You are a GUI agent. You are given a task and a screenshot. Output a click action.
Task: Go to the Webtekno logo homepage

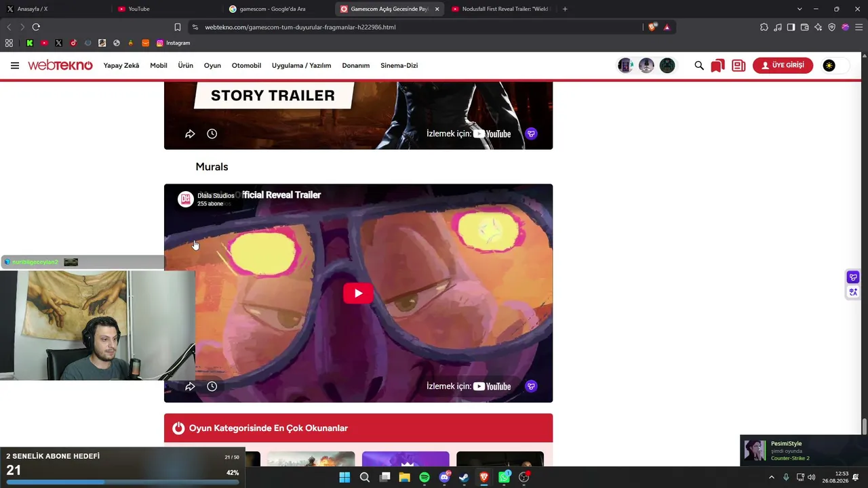(60, 66)
